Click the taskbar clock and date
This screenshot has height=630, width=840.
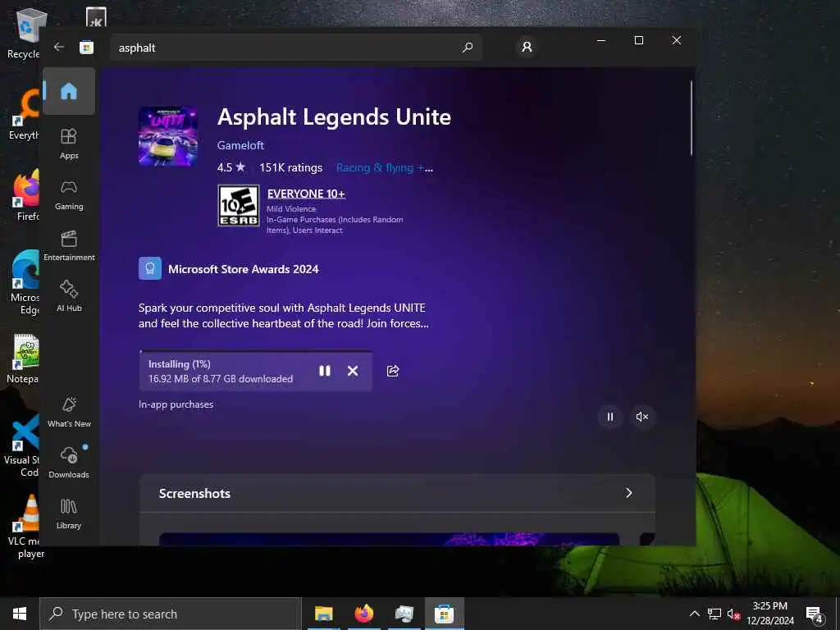click(x=769, y=614)
